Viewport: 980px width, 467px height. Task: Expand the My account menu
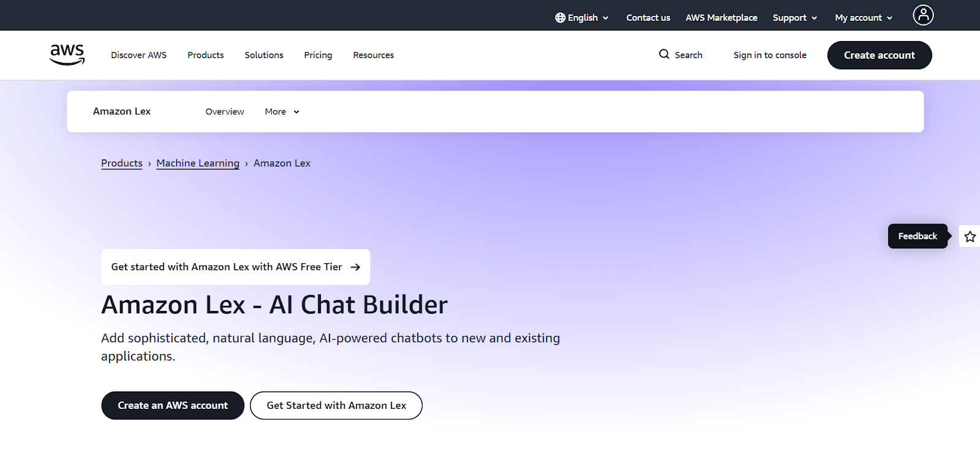(x=864, y=18)
